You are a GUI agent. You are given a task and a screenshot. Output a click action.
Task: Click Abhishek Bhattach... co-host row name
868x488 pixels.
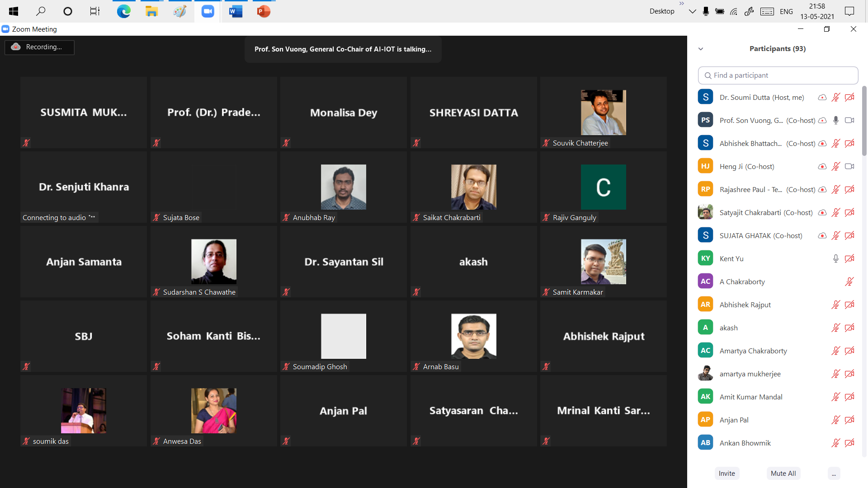750,143
